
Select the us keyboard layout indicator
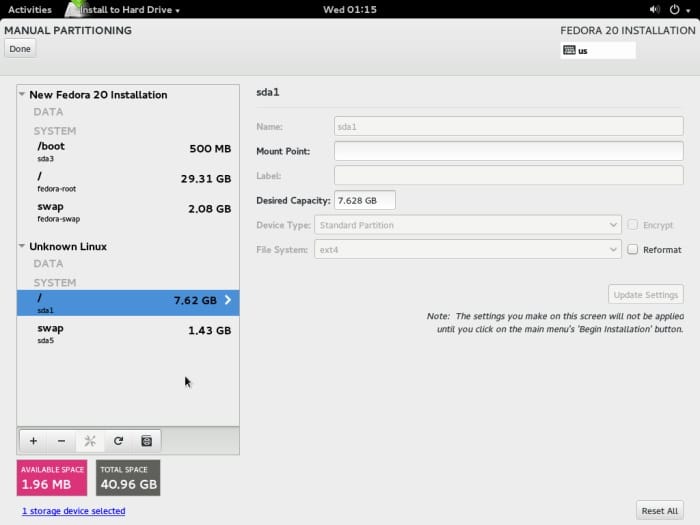click(598, 50)
